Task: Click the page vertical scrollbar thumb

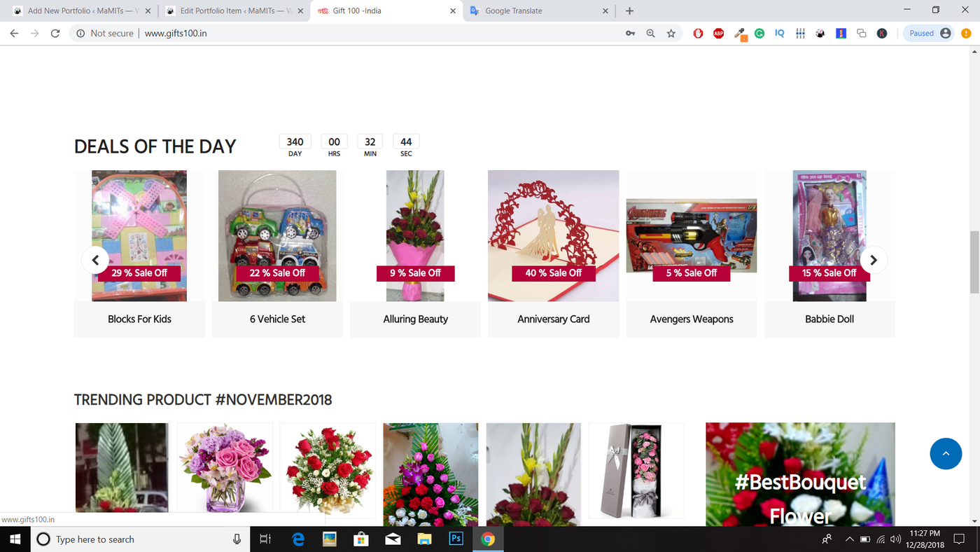Action: (974, 262)
